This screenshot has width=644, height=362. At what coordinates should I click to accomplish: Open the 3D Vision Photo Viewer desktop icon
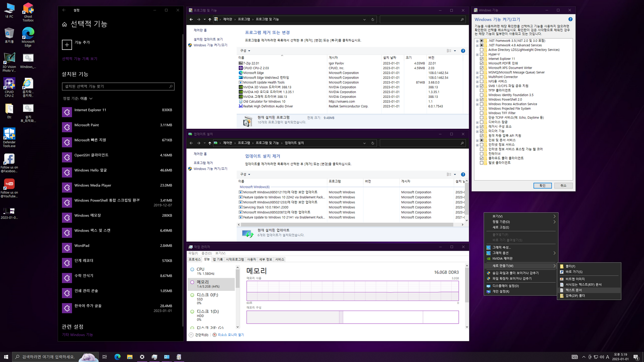point(9,62)
